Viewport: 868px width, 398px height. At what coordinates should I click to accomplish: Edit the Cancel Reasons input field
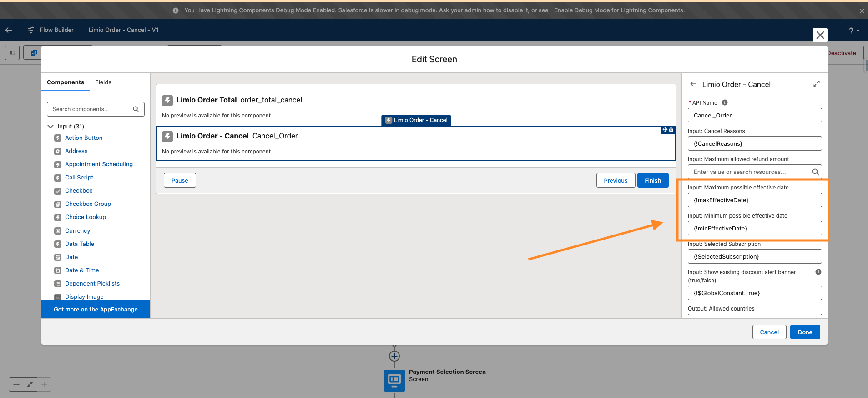point(755,143)
